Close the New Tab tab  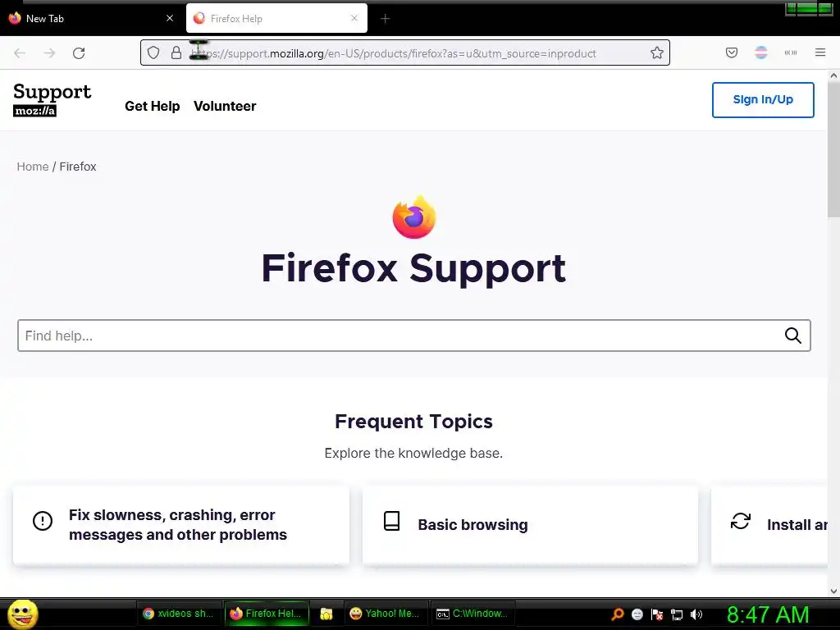pyautogui.click(x=170, y=18)
